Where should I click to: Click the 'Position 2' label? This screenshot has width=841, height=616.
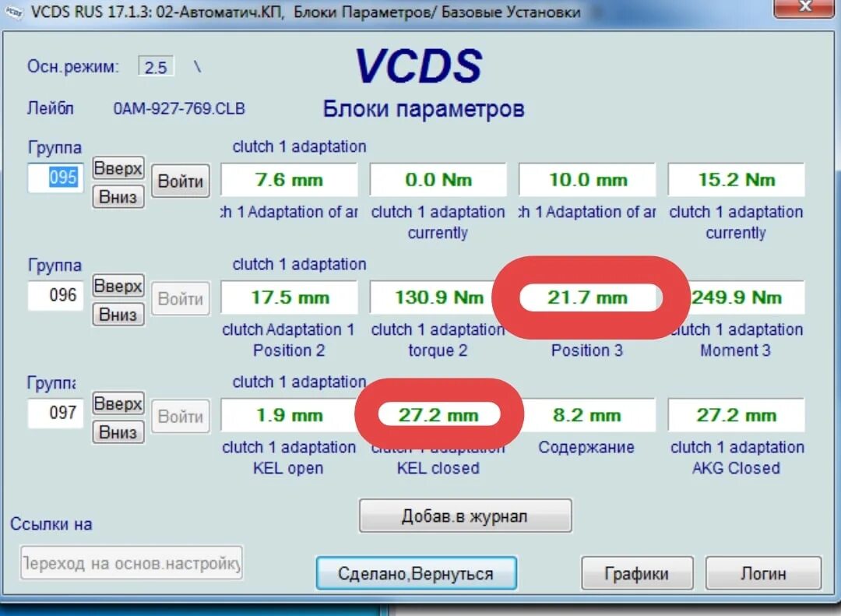pos(289,351)
